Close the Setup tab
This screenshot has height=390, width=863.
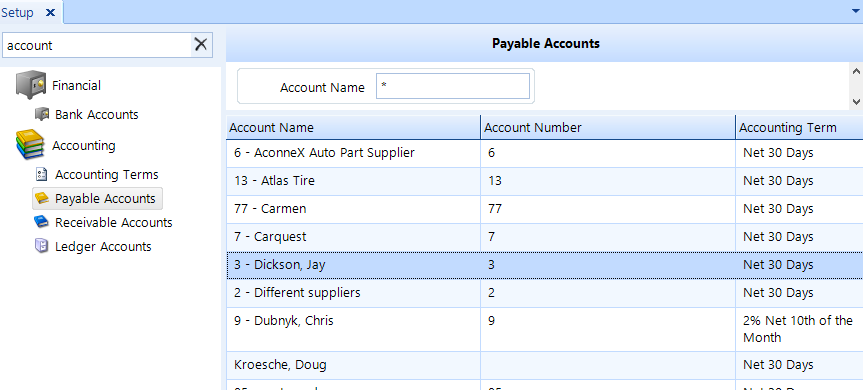[50, 12]
